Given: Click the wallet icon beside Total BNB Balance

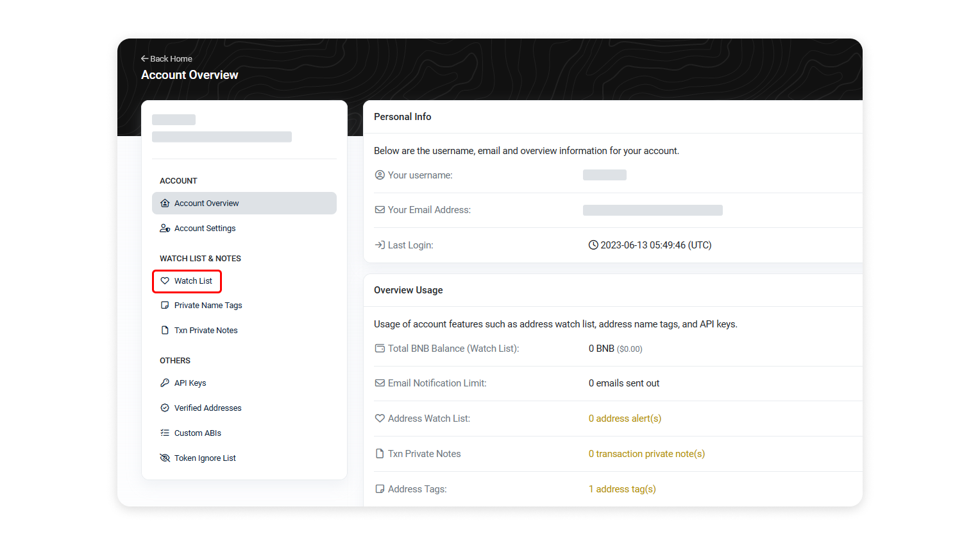Looking at the screenshot, I should coord(380,348).
